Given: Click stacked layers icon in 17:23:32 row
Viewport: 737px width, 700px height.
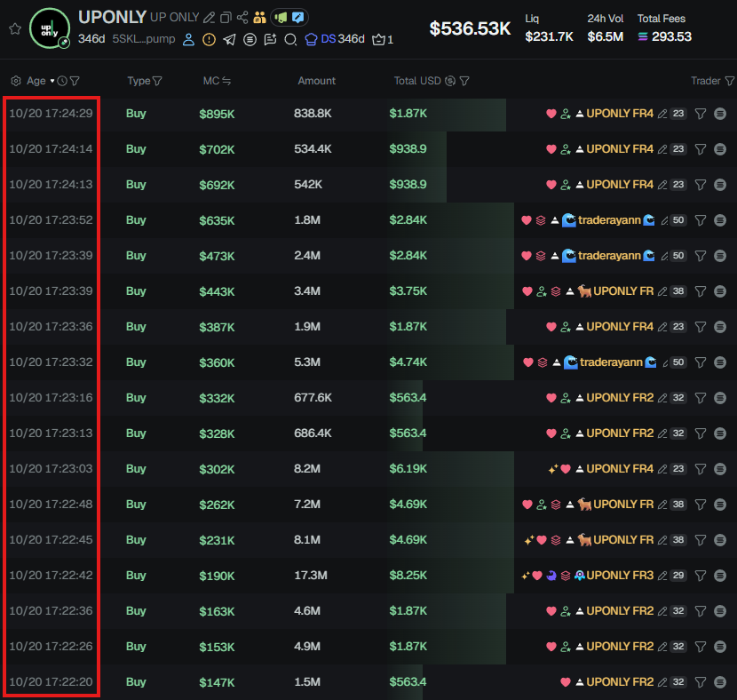Looking at the screenshot, I should click(543, 362).
